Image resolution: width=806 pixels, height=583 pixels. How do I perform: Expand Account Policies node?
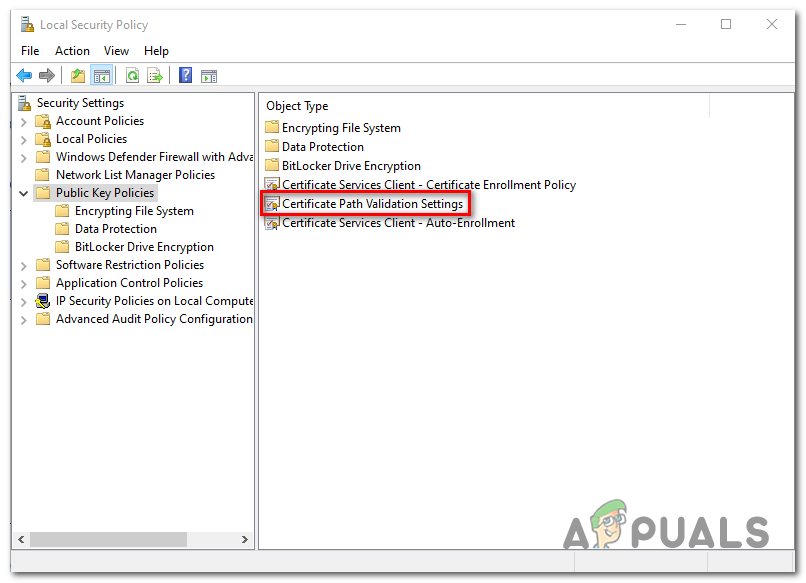[x=23, y=122]
